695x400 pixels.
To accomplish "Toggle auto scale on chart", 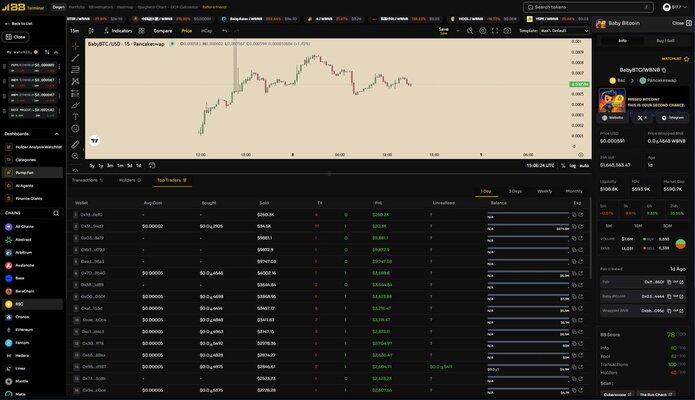I will [x=584, y=165].
